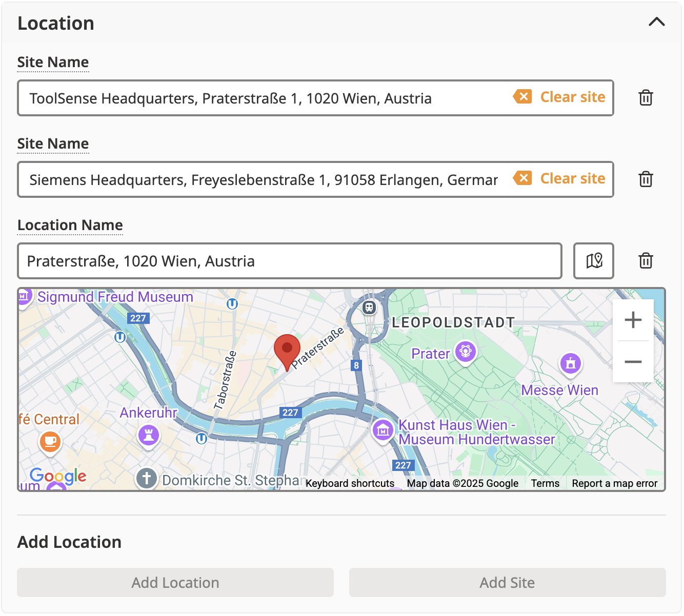
Task: Click the Ankeruhr map label
Action: [x=149, y=413]
